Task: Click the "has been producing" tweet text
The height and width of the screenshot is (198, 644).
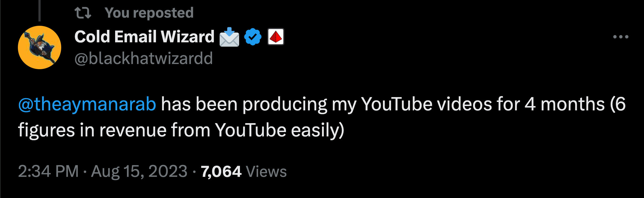Action: (x=244, y=104)
